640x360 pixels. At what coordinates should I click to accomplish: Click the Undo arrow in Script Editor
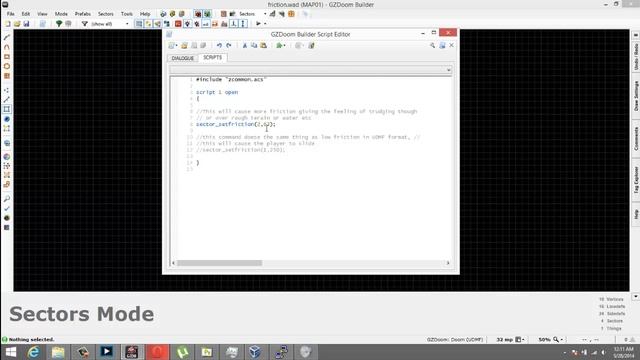tap(219, 45)
